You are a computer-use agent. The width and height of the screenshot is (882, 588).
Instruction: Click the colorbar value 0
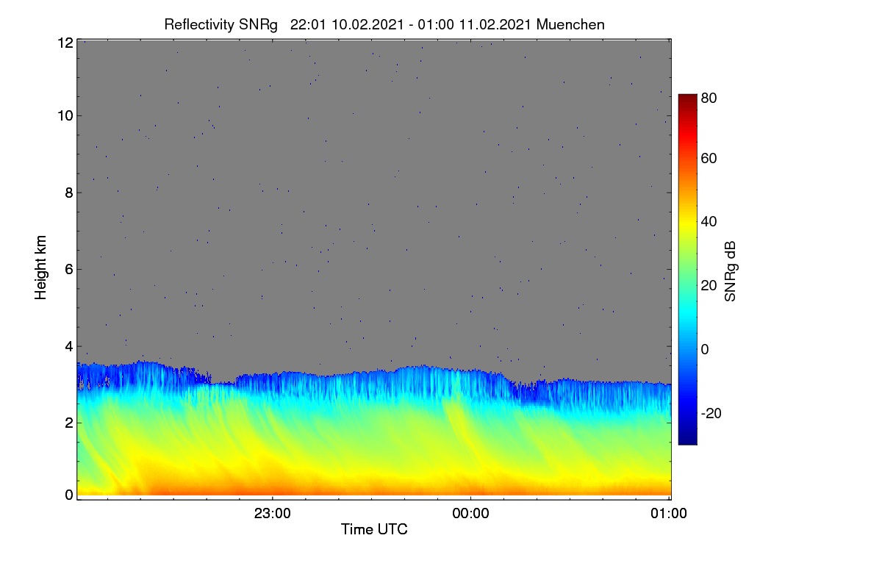706,349
